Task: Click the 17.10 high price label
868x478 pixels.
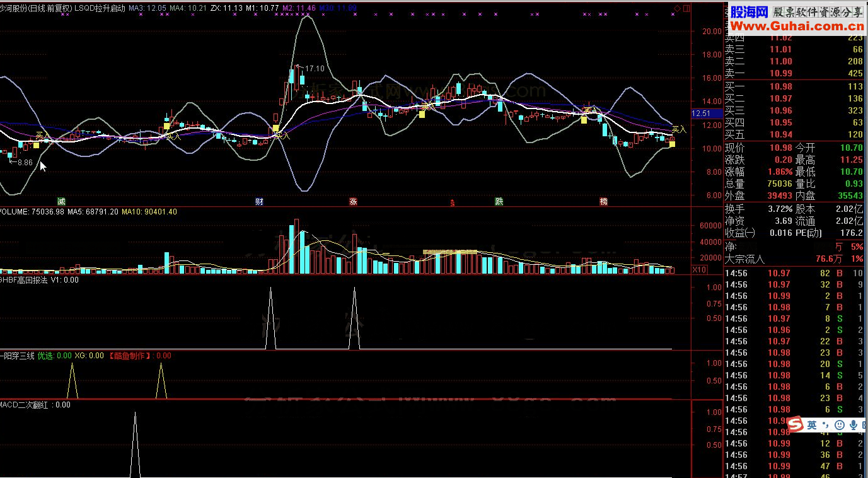Action: (315, 69)
